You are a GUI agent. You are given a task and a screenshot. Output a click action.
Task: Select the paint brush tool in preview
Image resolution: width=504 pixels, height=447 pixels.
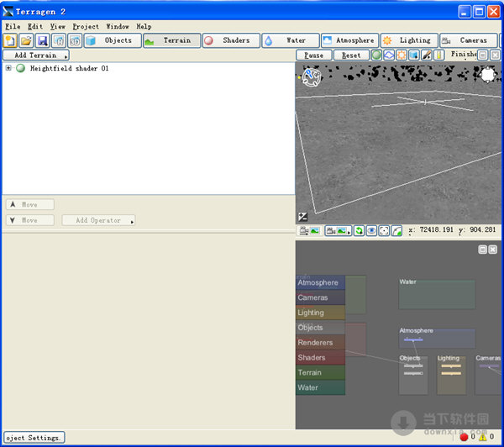click(x=427, y=55)
